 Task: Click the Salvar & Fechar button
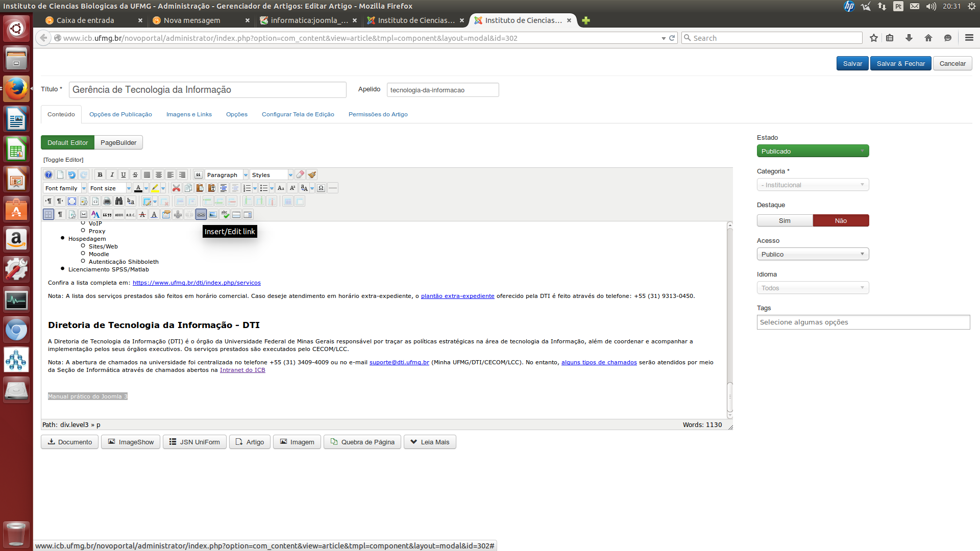pos(900,64)
